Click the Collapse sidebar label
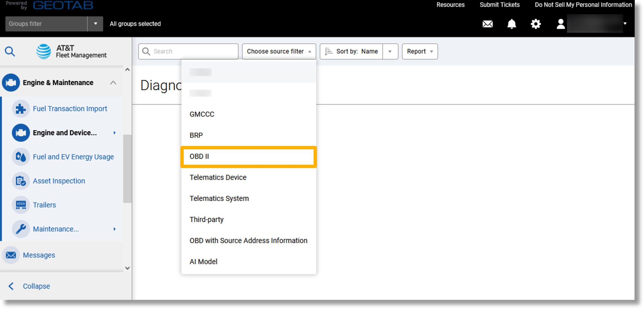The height and width of the screenshot is (309, 644). (36, 286)
